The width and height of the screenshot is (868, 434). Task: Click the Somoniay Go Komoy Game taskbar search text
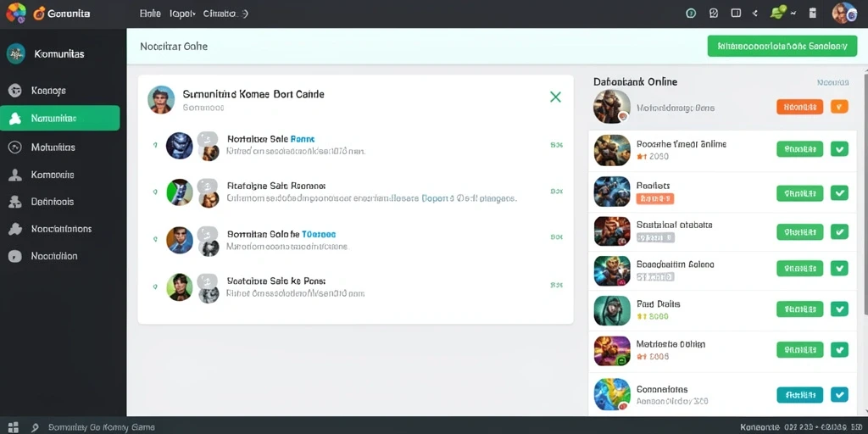point(102,427)
